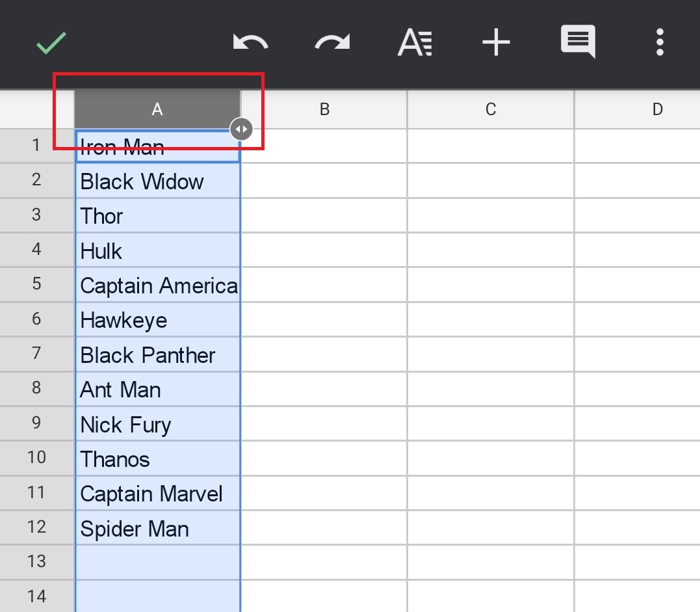
Task: Select row 14 header
Action: coord(36,596)
